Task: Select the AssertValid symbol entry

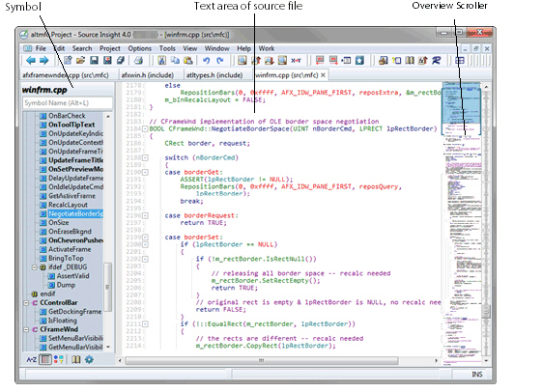Action: pyautogui.click(x=72, y=276)
